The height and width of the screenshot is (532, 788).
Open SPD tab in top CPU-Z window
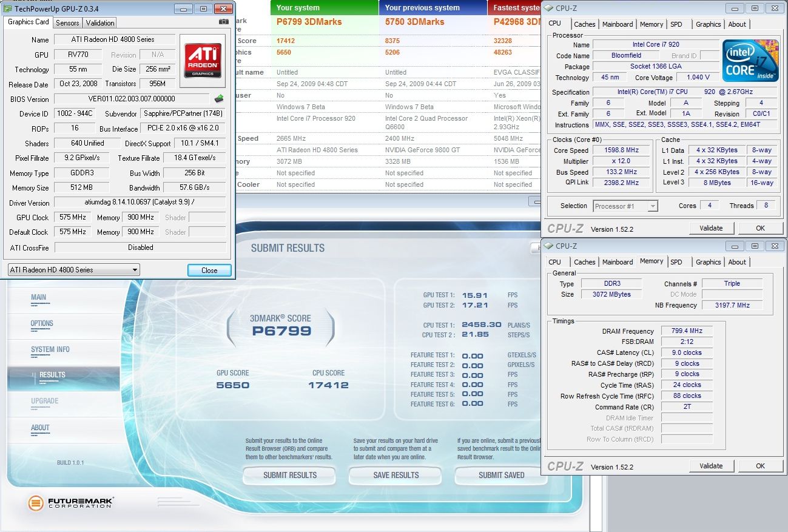pyautogui.click(x=676, y=24)
